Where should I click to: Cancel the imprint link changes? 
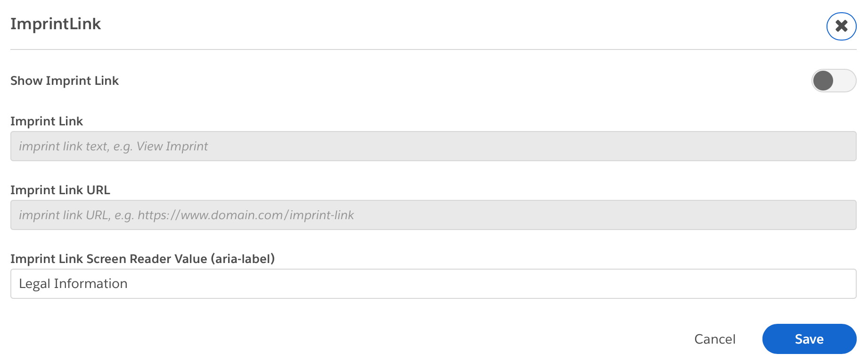coord(715,339)
